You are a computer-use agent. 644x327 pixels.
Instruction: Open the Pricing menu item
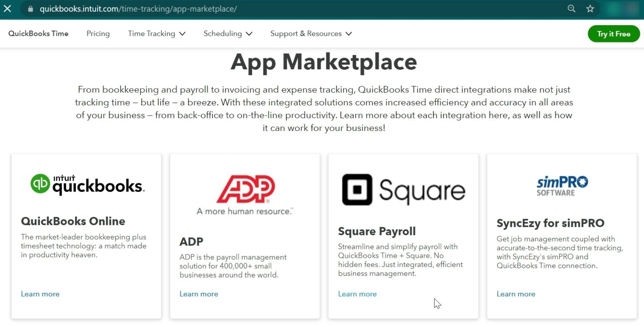[98, 34]
